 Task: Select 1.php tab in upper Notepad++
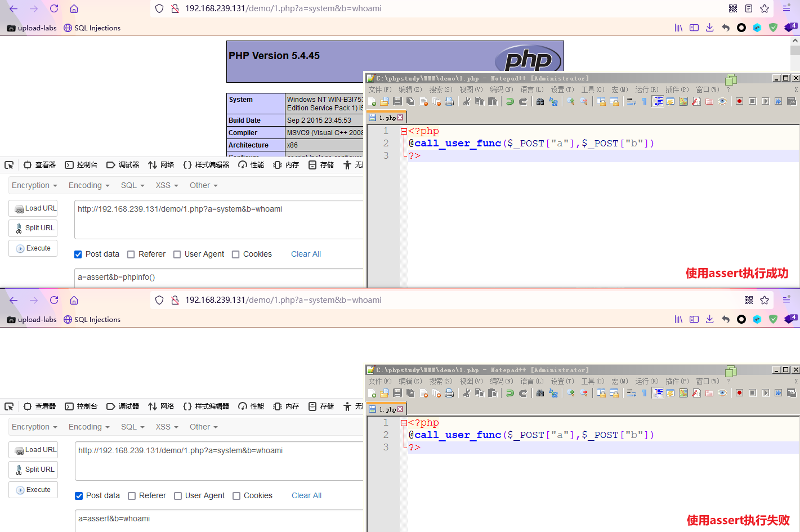pyautogui.click(x=386, y=118)
